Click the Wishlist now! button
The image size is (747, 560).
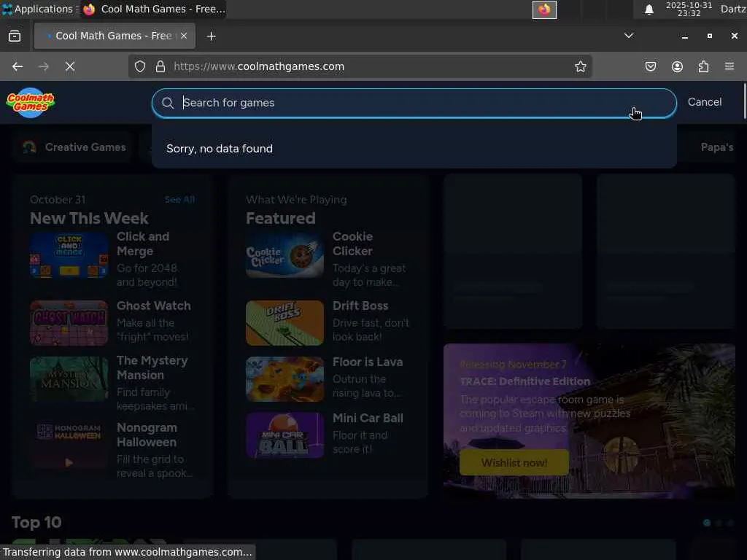(x=514, y=462)
